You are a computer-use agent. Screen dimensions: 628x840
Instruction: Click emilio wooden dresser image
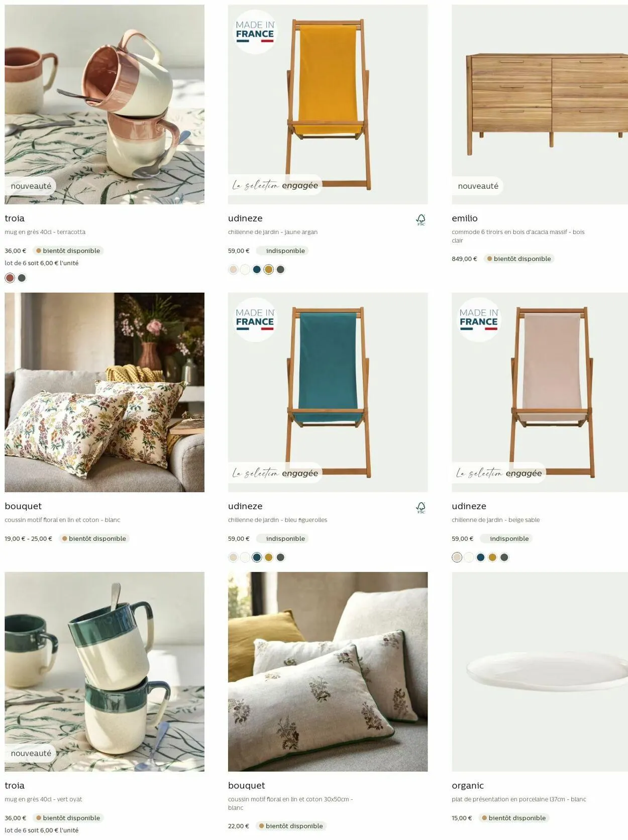tap(540, 104)
